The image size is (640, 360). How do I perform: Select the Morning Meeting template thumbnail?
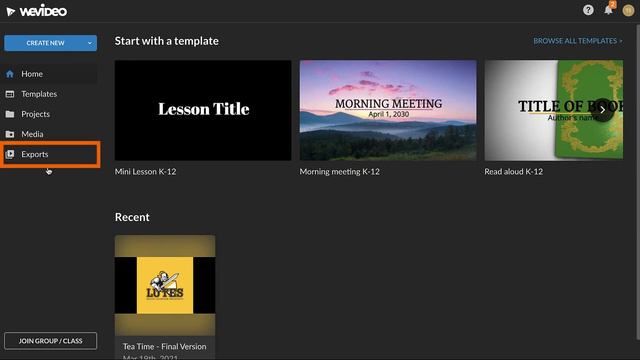388,110
